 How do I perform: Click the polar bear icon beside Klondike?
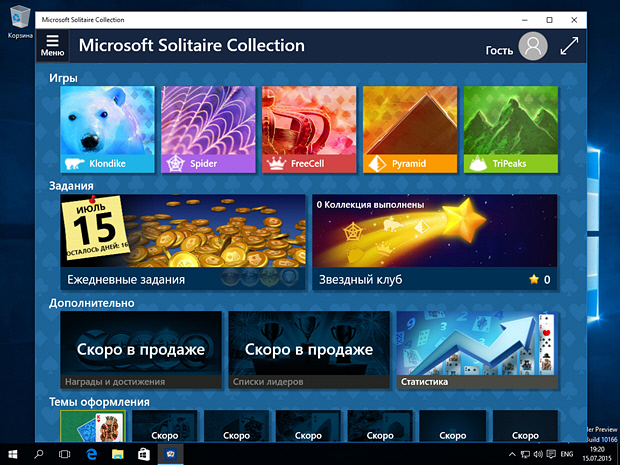(x=74, y=163)
